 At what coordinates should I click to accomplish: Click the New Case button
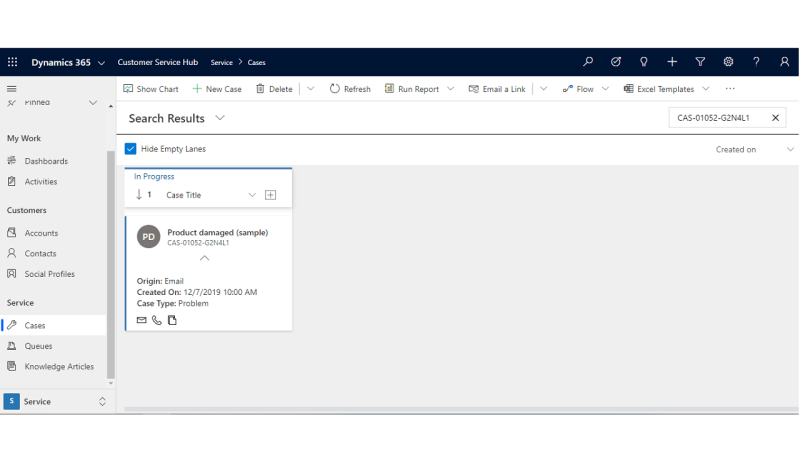217,89
